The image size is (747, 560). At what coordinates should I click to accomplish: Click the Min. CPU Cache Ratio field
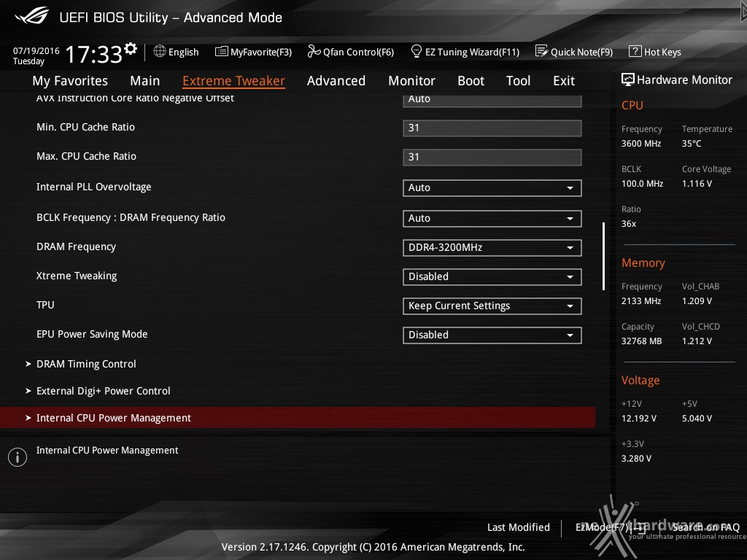coord(492,128)
